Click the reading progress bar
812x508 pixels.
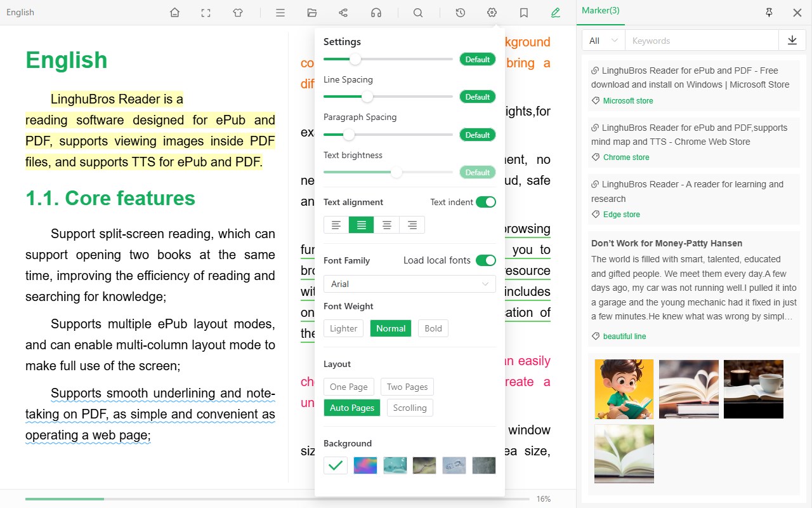(277, 499)
